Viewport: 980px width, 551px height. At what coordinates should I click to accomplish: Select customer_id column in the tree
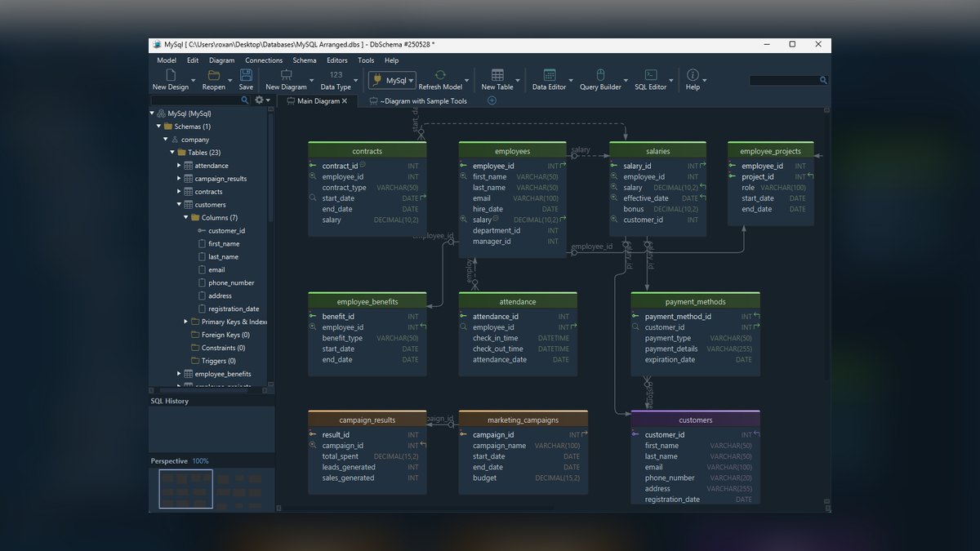click(226, 231)
